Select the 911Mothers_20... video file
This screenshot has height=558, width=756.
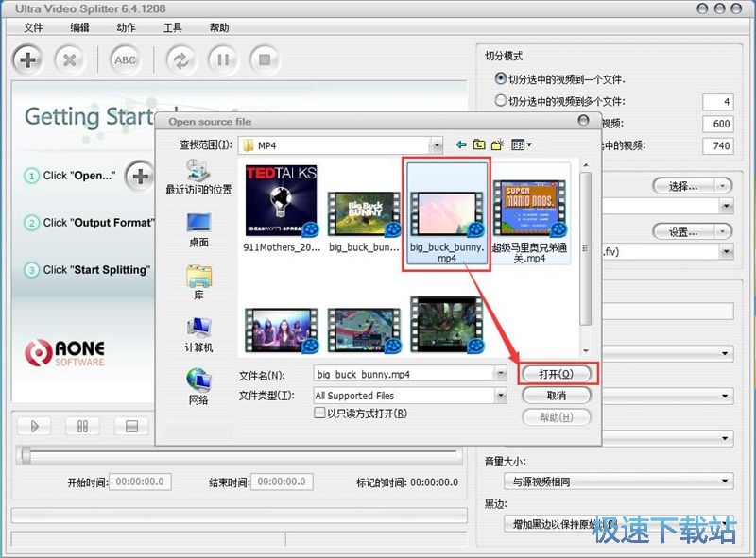[282, 208]
